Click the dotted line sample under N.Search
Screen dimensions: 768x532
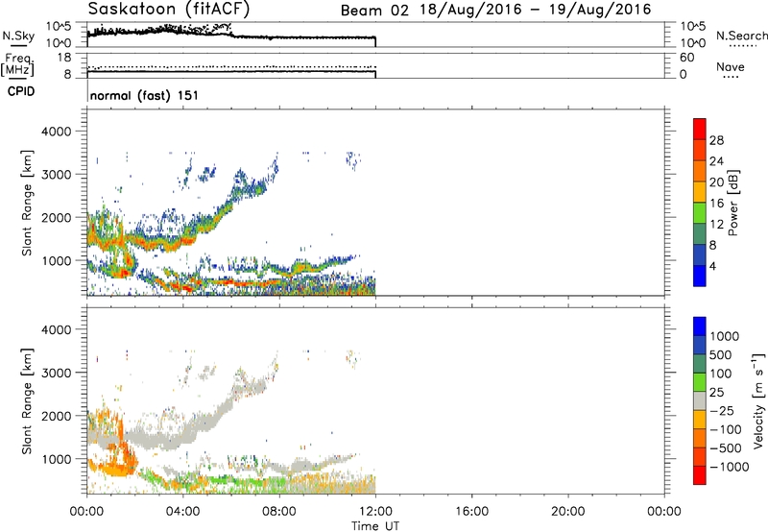coord(742,46)
